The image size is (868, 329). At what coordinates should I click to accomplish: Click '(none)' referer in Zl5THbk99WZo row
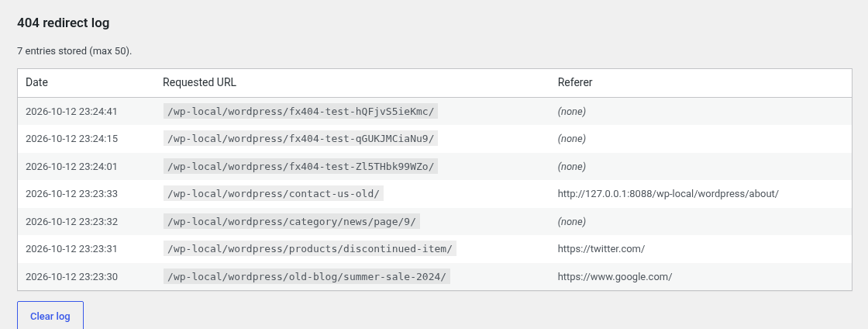click(x=572, y=166)
